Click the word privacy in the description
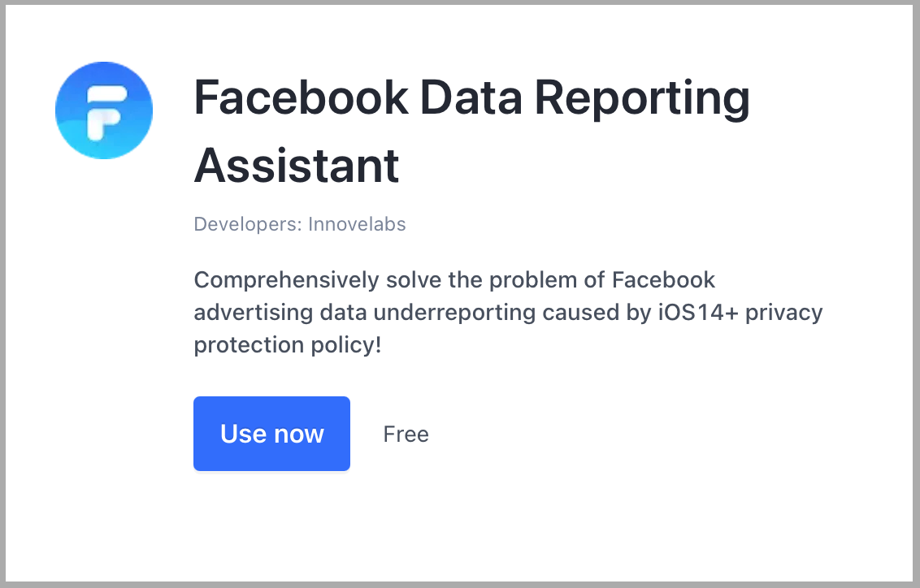The height and width of the screenshot is (588, 920). point(784,313)
